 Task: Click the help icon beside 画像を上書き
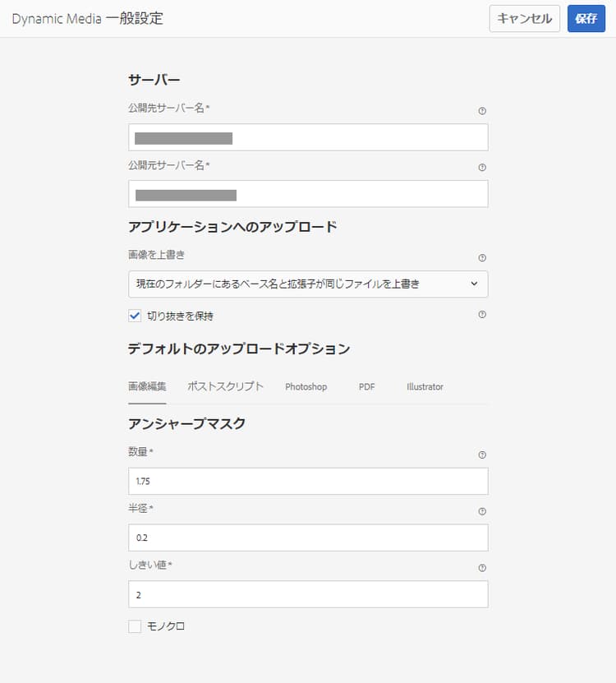coord(482,256)
